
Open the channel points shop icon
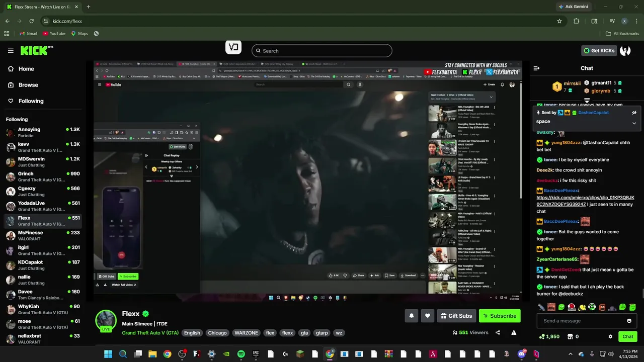[570, 336]
